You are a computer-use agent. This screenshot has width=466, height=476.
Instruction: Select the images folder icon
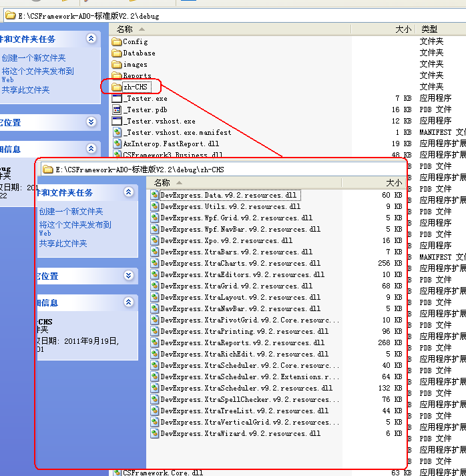(x=117, y=64)
